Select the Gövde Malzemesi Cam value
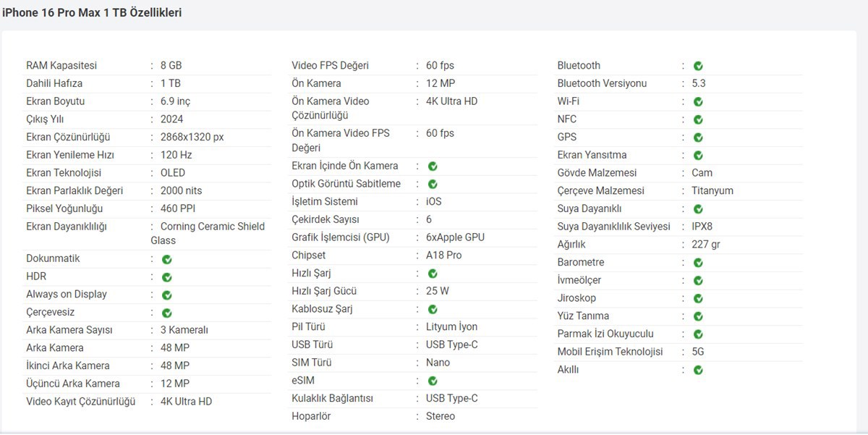The image size is (868, 435). tap(702, 173)
